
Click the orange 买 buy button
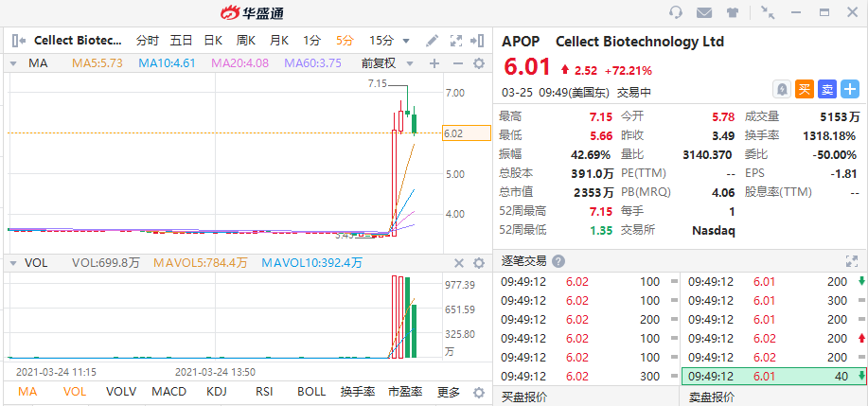point(804,89)
